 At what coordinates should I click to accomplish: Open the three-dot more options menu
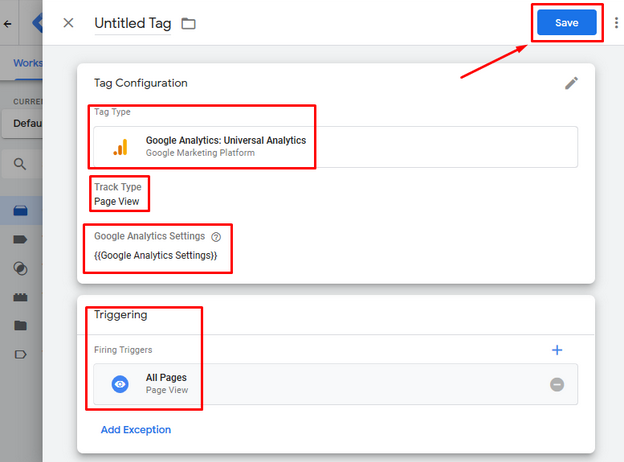pos(616,23)
